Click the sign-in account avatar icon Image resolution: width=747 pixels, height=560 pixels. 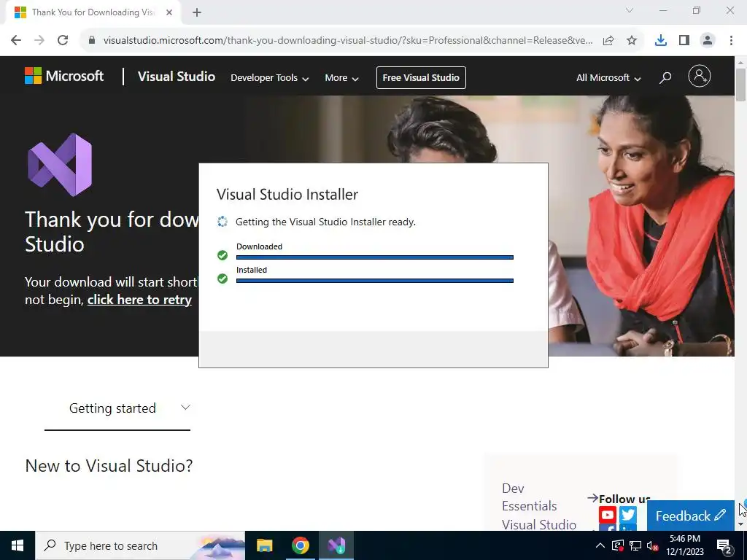700,76
